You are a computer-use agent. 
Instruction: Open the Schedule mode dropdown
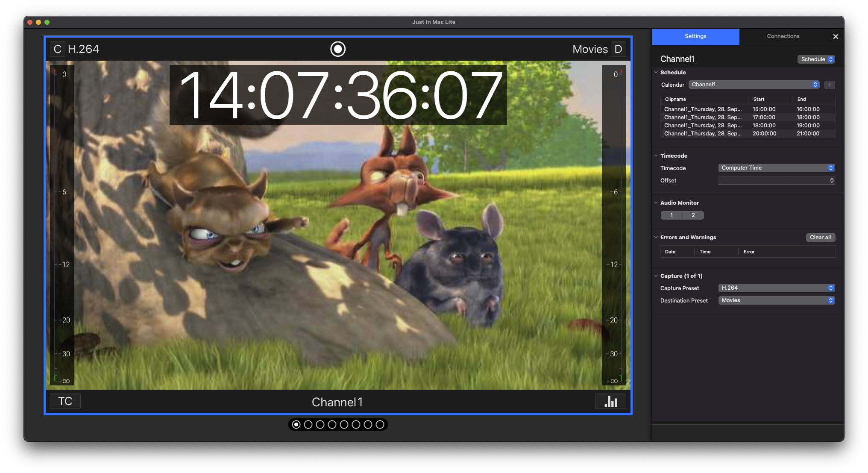[816, 59]
